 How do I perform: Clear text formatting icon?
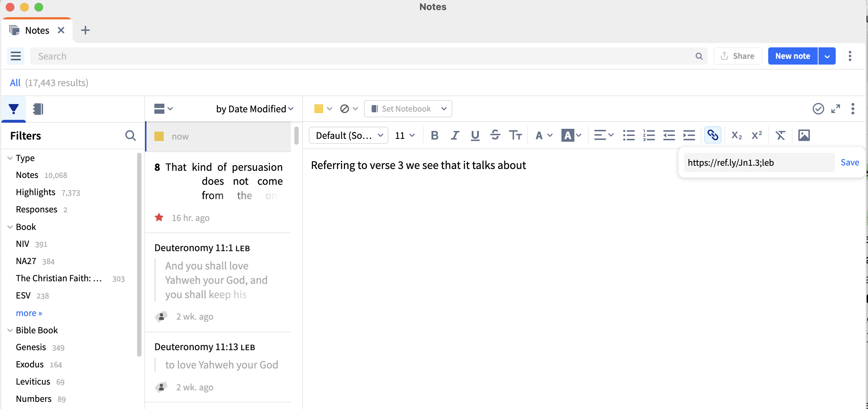tap(780, 135)
